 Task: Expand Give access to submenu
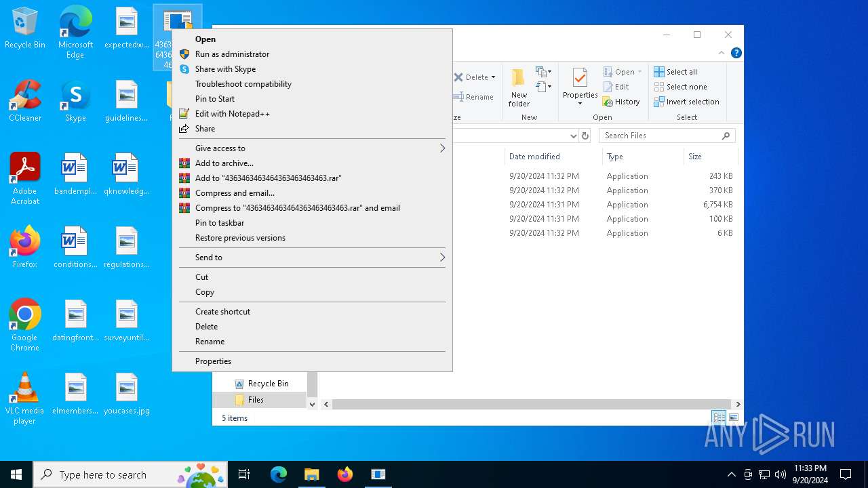click(x=312, y=148)
